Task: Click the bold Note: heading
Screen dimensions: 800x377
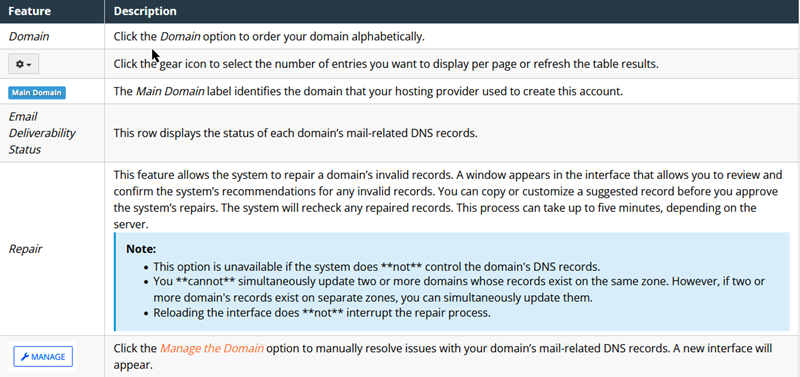Action: point(141,250)
